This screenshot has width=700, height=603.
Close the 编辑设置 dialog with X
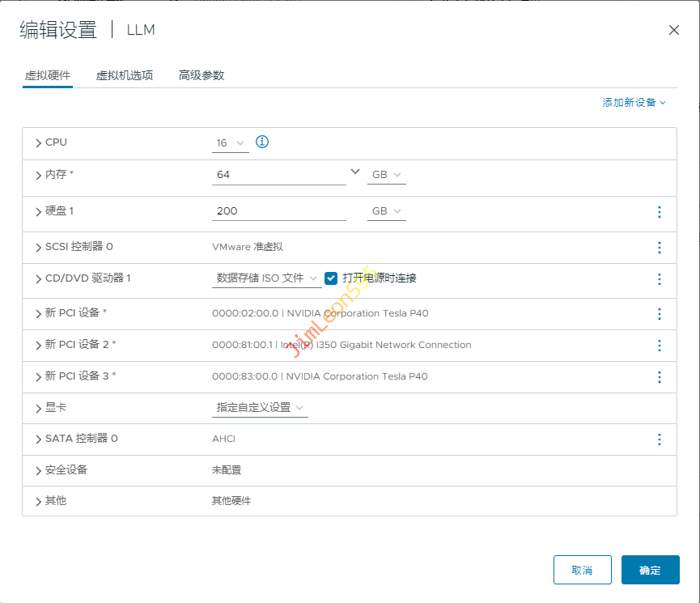point(673,30)
